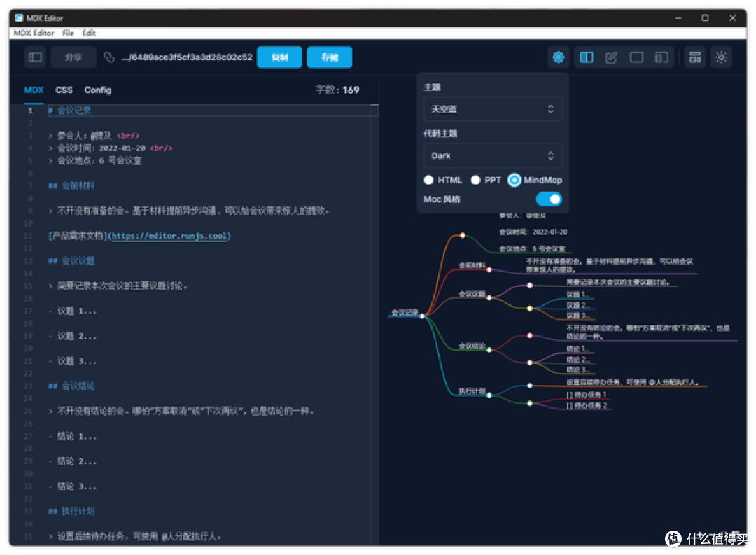
Task: Switch to the MDX tab
Action: tap(34, 90)
